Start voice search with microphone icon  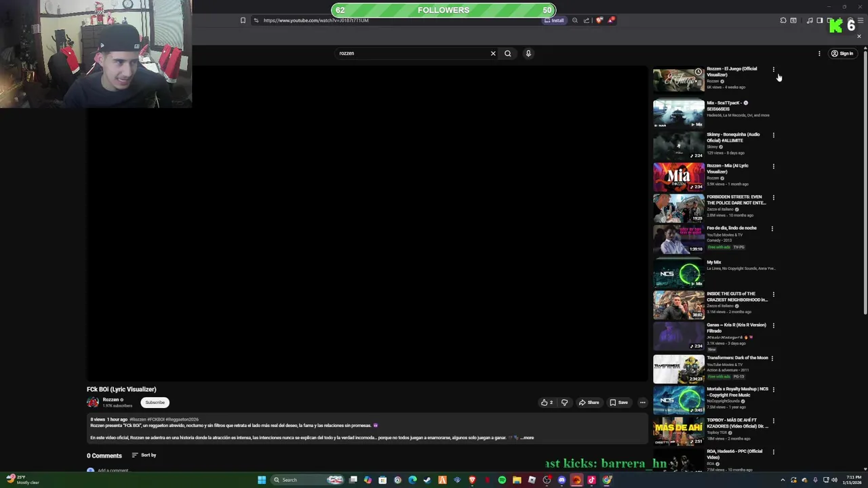click(528, 54)
